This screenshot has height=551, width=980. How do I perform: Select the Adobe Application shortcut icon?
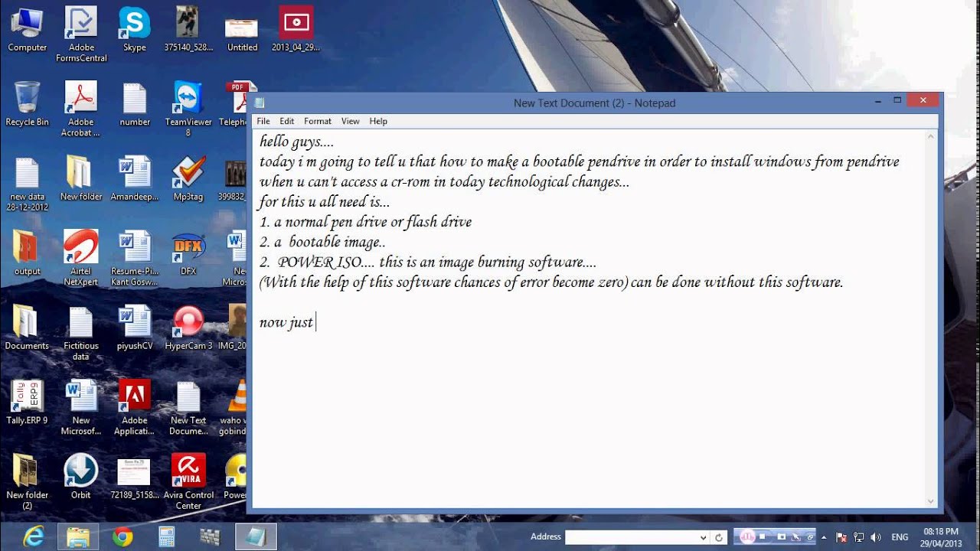135,407
